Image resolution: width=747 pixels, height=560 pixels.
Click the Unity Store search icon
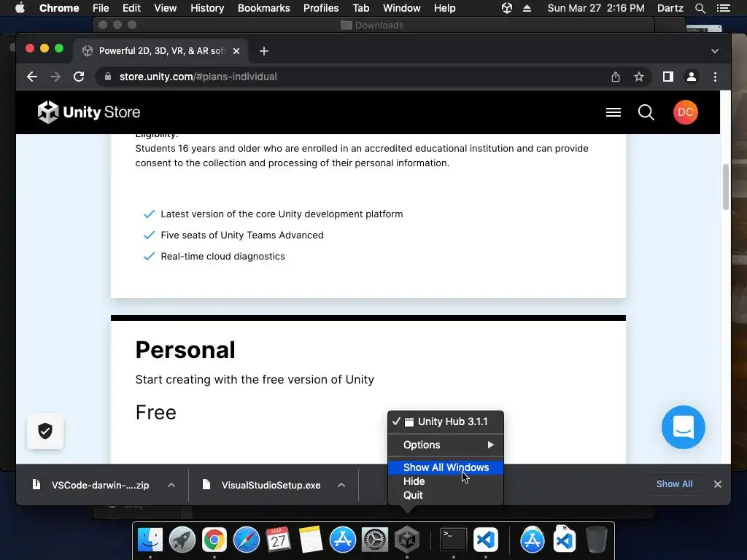[x=646, y=112]
